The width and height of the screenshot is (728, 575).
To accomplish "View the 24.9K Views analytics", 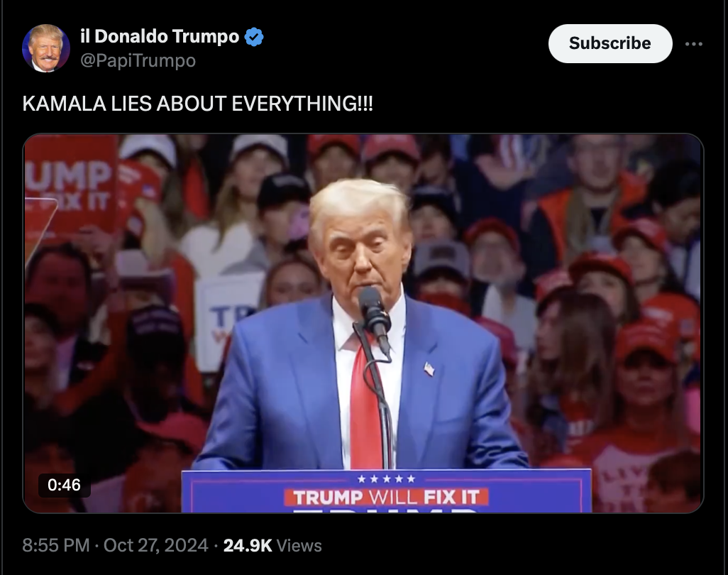I will coord(272,545).
